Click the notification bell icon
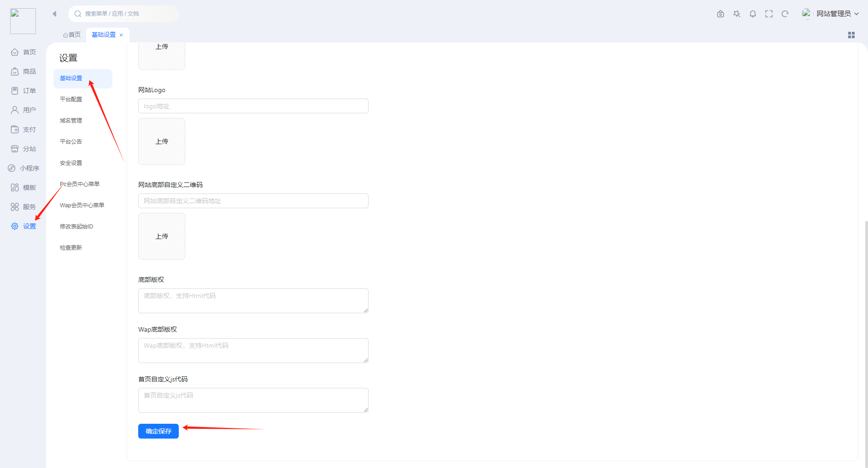 tap(753, 14)
